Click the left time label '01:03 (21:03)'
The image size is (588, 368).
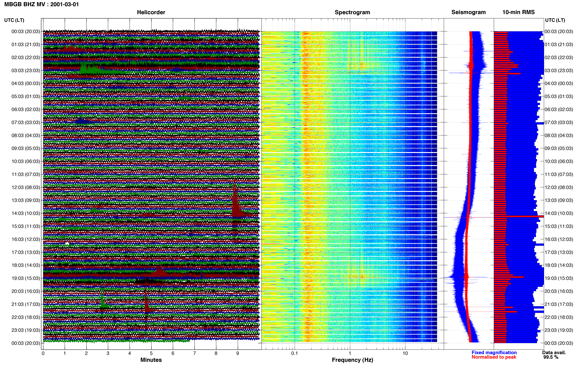pos(26,45)
